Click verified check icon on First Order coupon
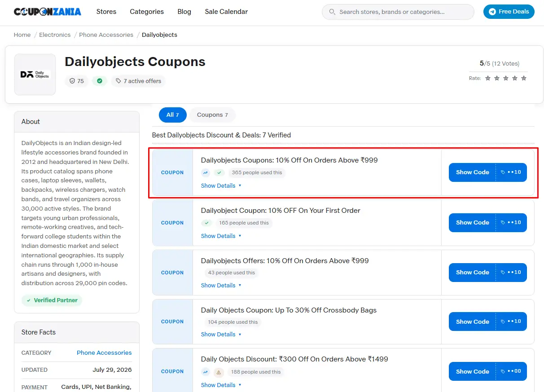544x392 pixels. click(x=206, y=223)
